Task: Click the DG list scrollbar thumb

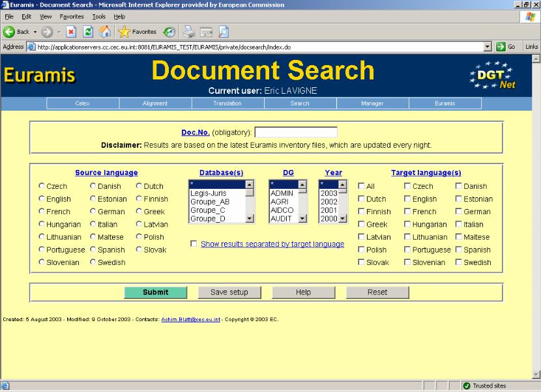Action: tap(302, 191)
